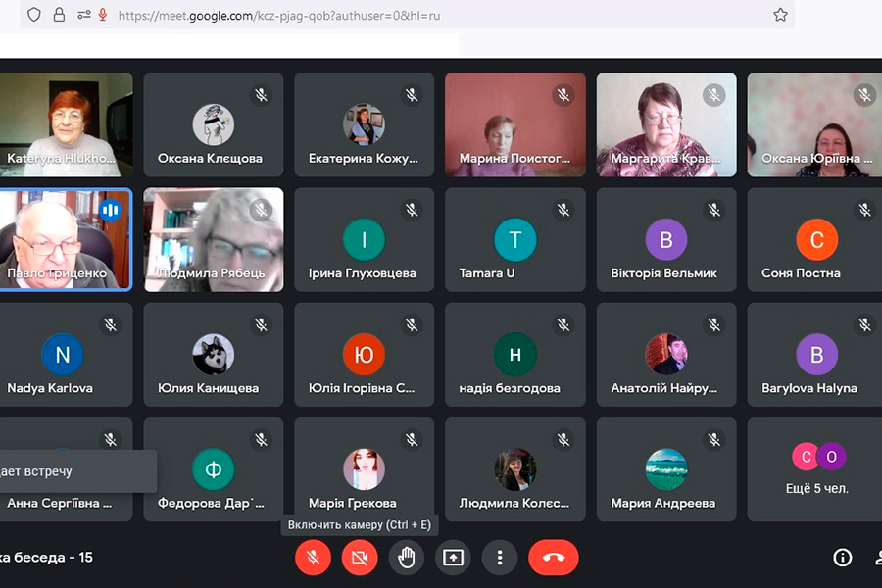Click Вікторія Вельмик purple avatar

pyautogui.click(x=666, y=239)
